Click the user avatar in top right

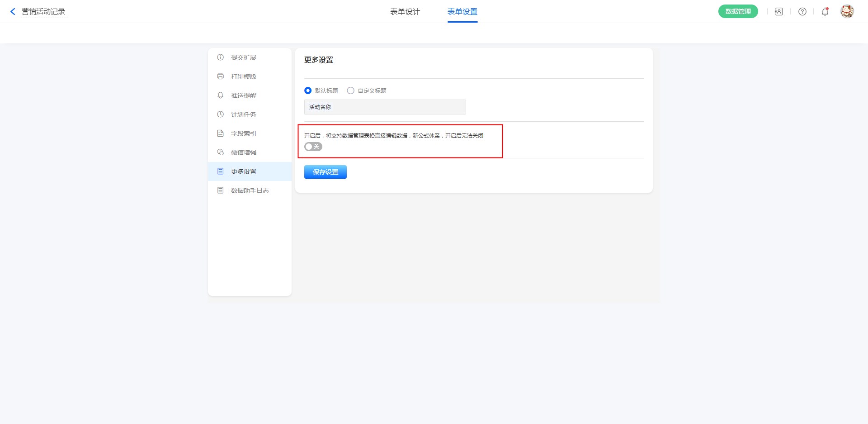point(847,11)
